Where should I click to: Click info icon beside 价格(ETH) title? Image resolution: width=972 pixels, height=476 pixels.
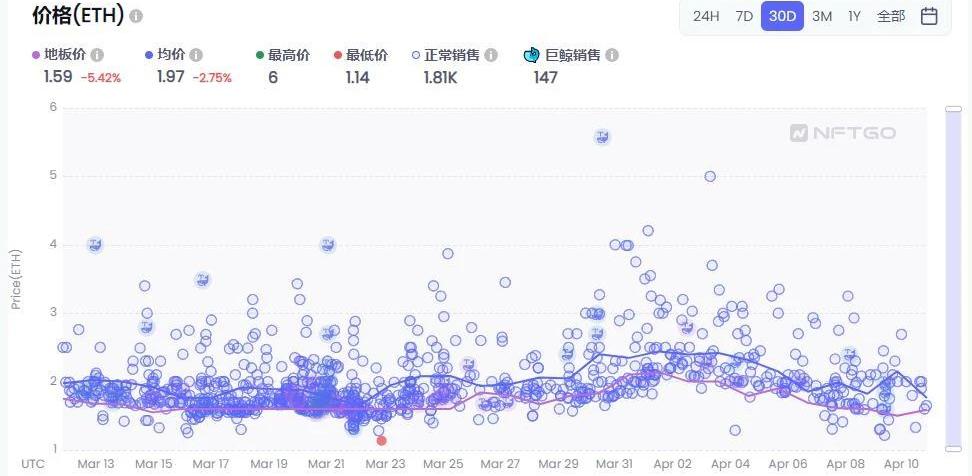[x=136, y=17]
